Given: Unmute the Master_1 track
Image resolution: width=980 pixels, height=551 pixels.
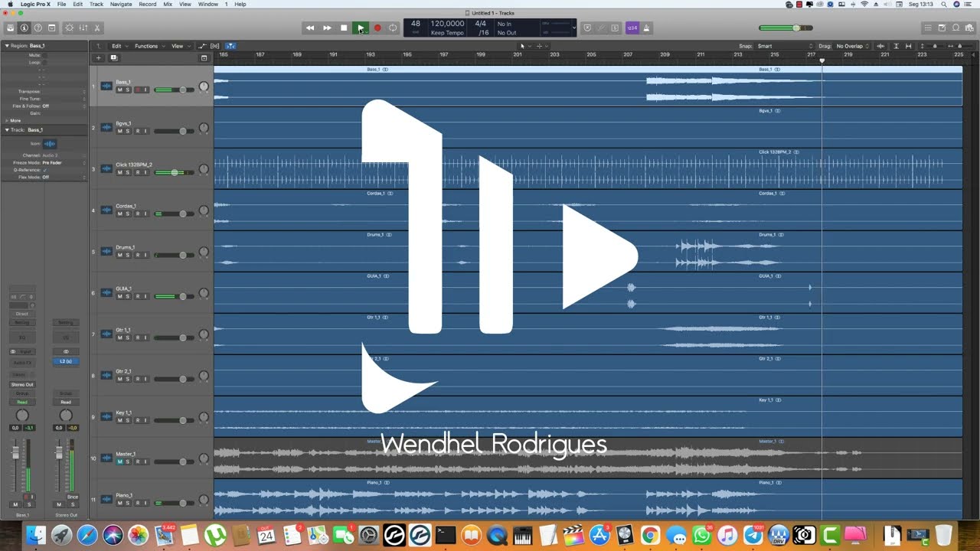Looking at the screenshot, I should (119, 461).
